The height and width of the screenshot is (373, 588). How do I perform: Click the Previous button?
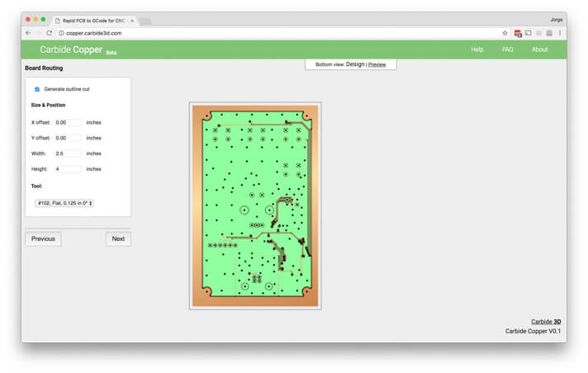(43, 238)
